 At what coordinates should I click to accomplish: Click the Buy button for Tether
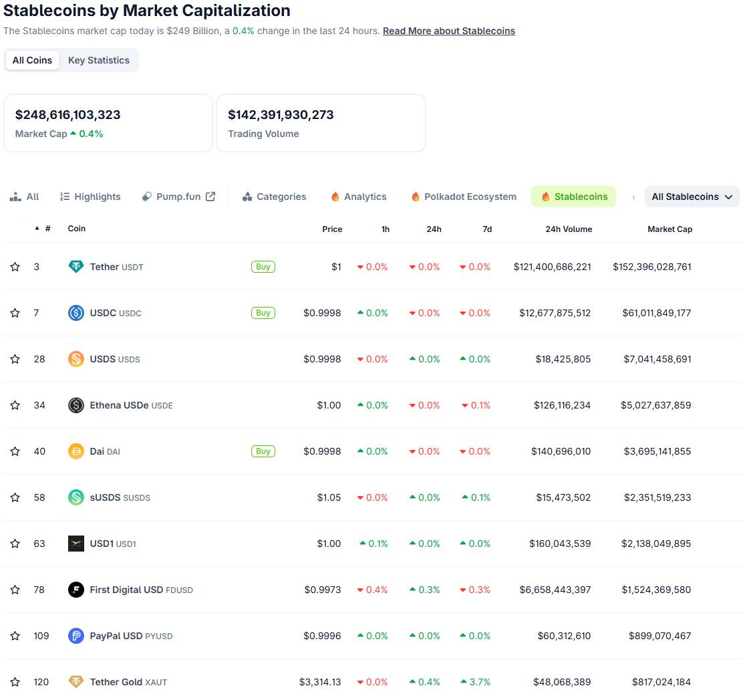click(x=263, y=267)
